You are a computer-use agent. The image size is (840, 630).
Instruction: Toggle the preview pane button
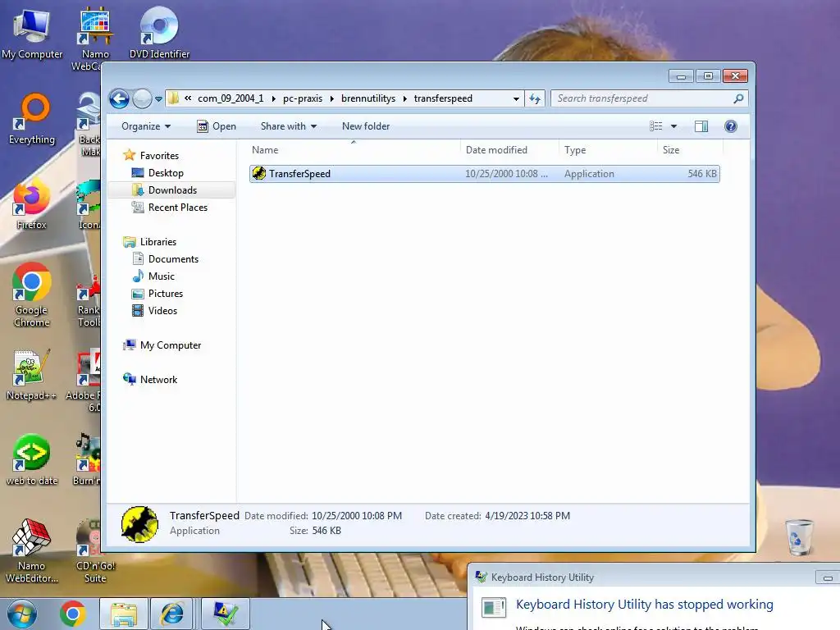pos(701,126)
